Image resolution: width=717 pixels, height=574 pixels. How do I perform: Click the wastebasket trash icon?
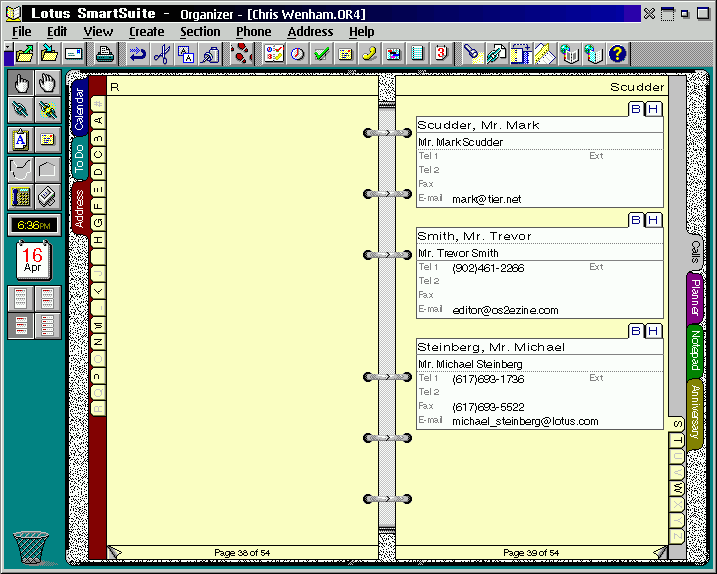pos(31,547)
